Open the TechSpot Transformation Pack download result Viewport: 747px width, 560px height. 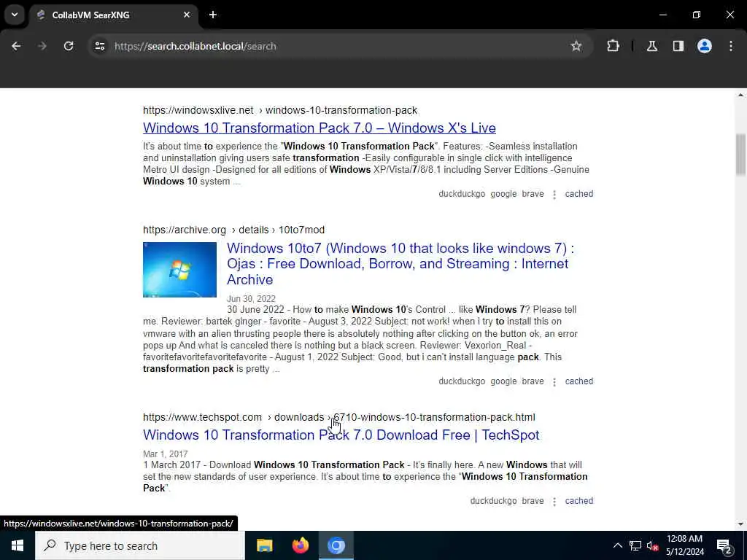pyautogui.click(x=341, y=435)
